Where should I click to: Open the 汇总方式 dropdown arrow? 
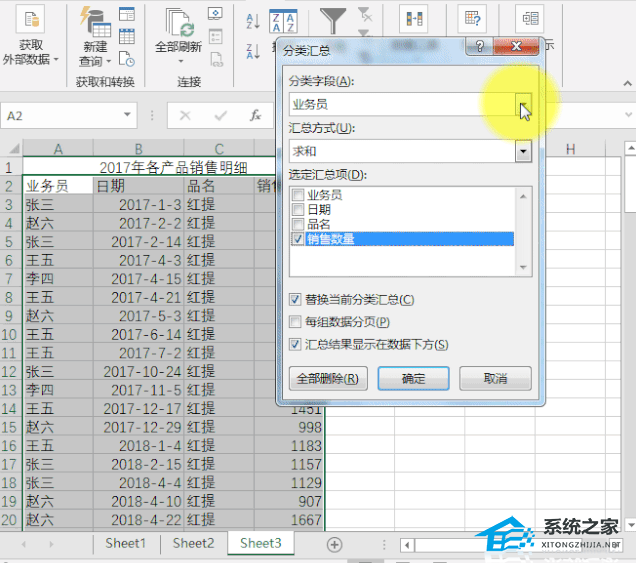523,151
